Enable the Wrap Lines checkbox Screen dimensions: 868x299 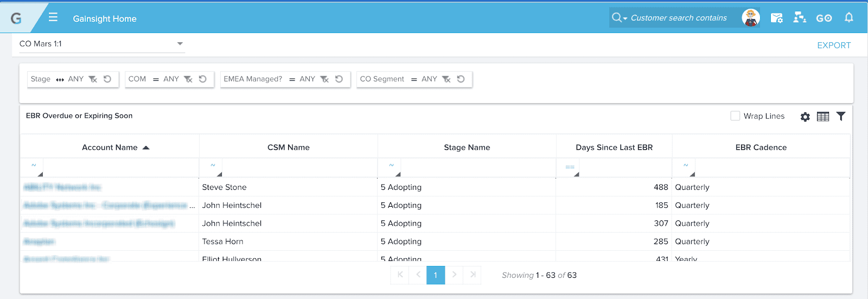(735, 116)
